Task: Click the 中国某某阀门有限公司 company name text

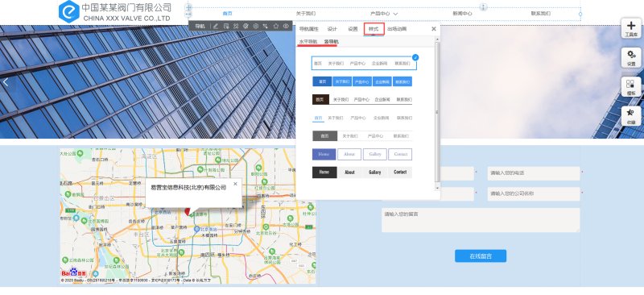Action: (x=126, y=7)
